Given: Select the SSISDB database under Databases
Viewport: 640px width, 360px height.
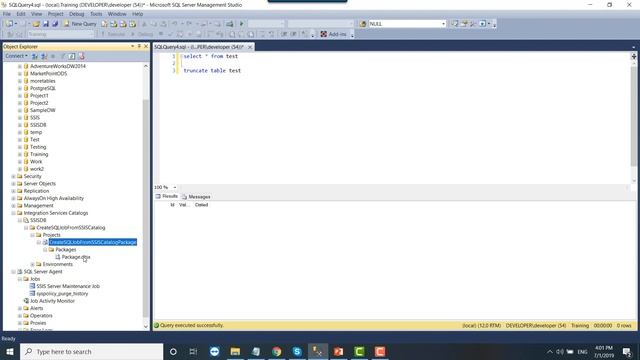Looking at the screenshot, I should [x=38, y=125].
